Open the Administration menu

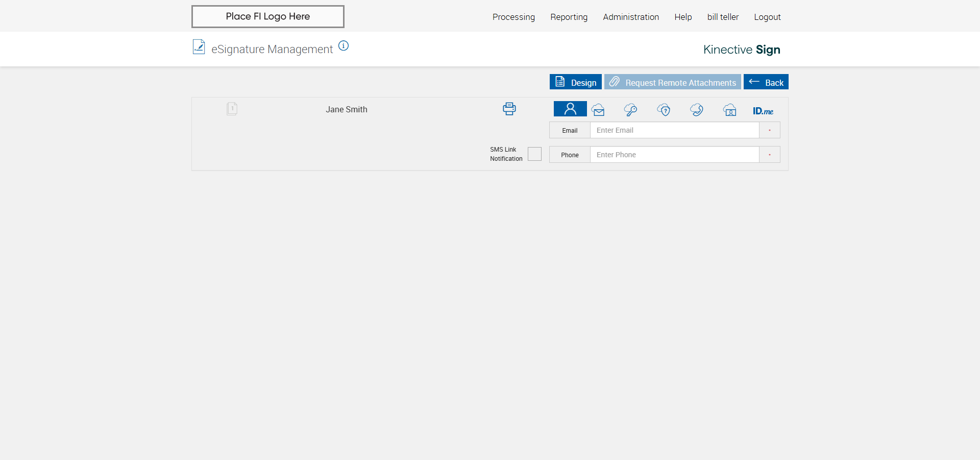coord(631,17)
